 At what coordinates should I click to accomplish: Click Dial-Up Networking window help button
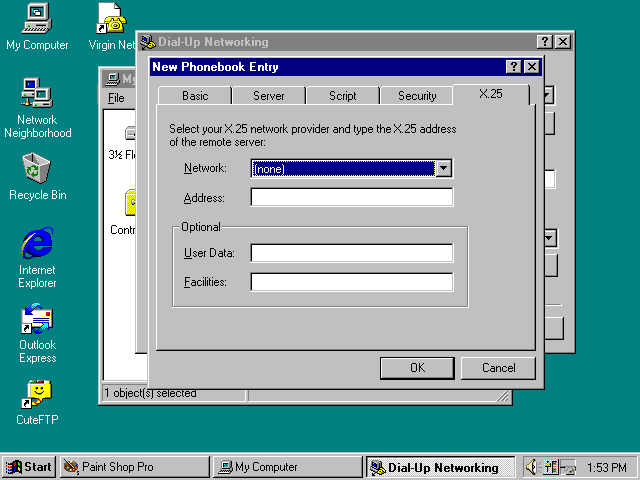[545, 42]
